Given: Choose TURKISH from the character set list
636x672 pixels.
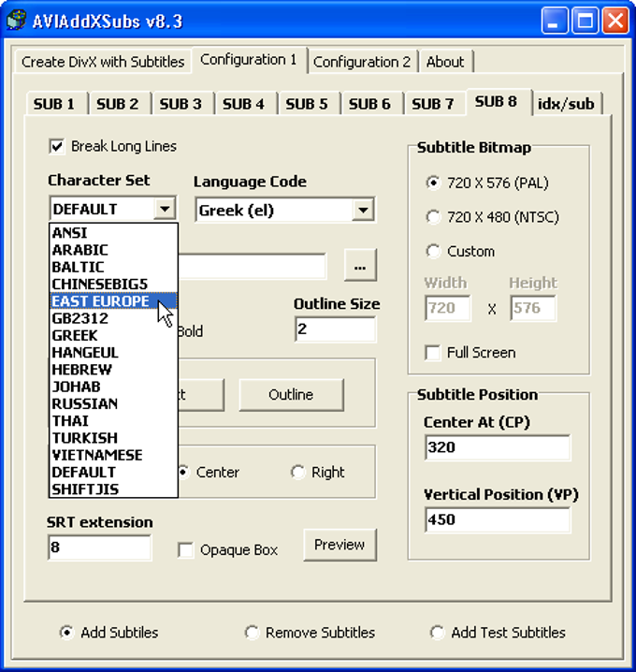Looking at the screenshot, I should click(113, 438).
